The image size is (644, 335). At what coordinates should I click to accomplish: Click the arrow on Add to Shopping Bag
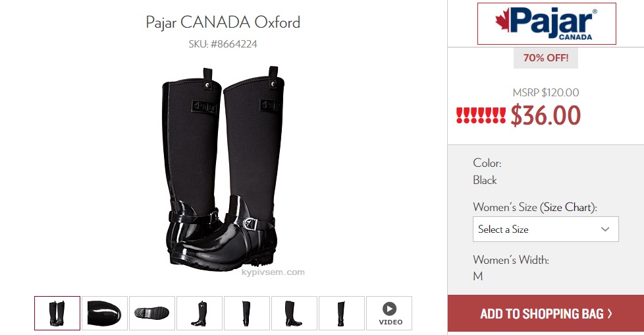pos(610,314)
